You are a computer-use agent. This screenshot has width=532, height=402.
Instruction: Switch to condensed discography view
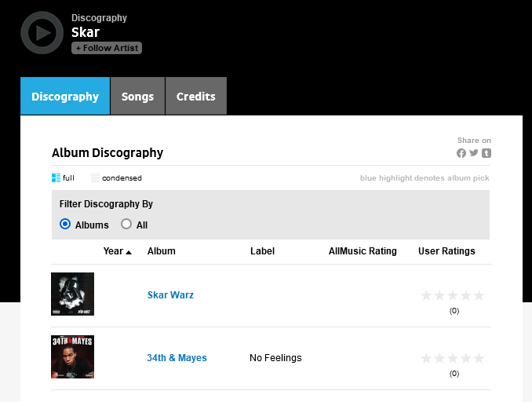click(116, 178)
